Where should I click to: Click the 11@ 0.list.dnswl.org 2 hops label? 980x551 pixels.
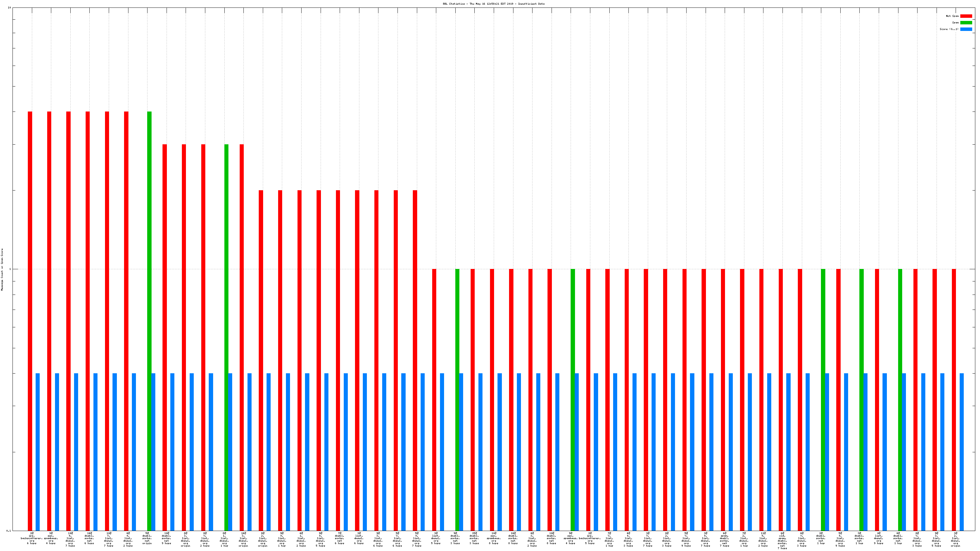click(763, 539)
